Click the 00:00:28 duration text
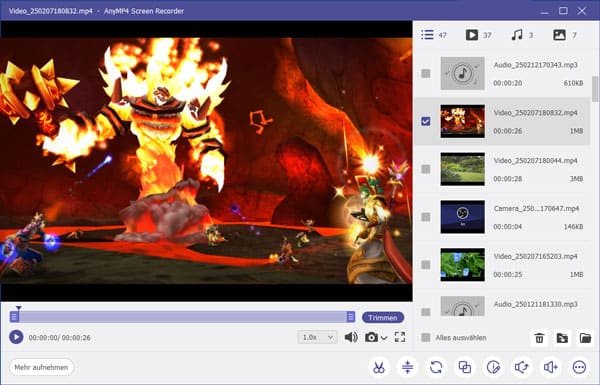600x385 pixels. (508, 179)
